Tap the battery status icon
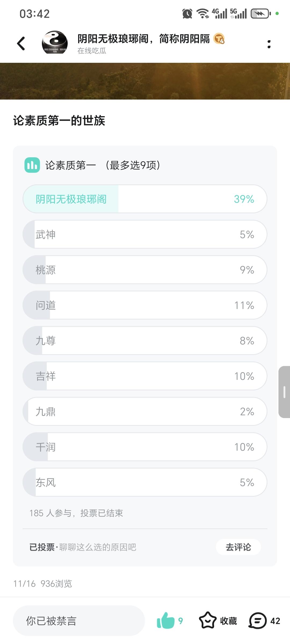Image resolution: width=290 pixels, height=644 pixels. pyautogui.click(x=260, y=13)
